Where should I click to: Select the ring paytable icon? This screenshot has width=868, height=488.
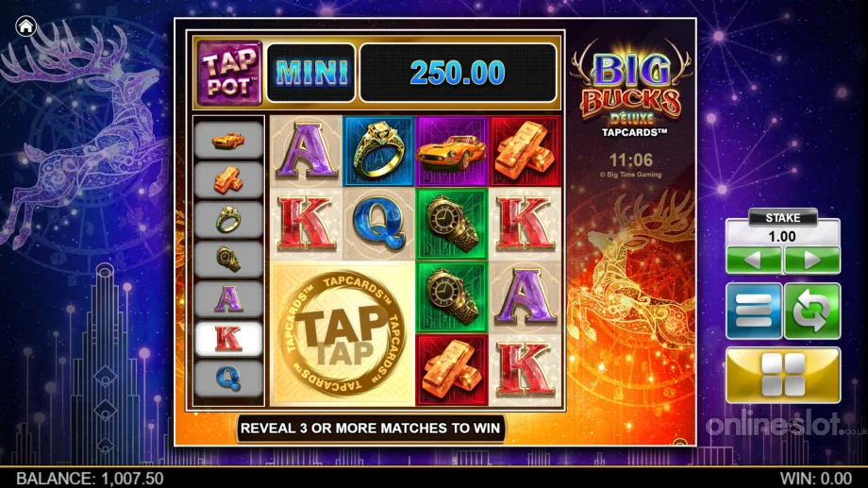point(228,220)
